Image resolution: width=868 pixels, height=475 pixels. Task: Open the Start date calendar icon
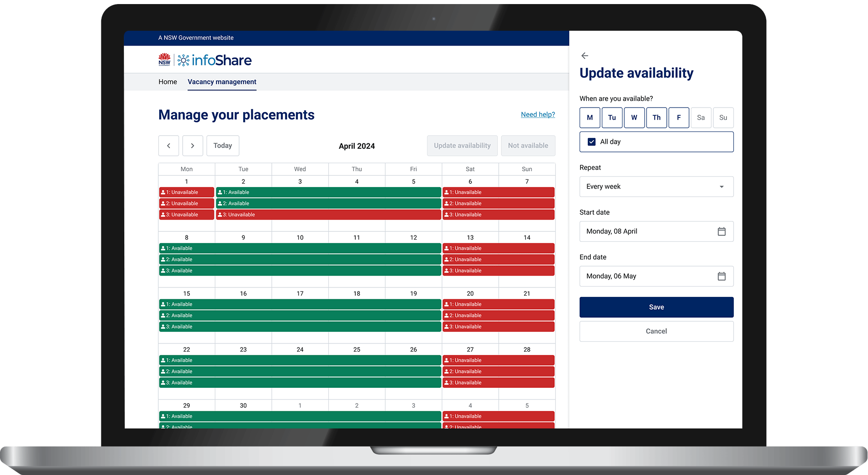(722, 231)
